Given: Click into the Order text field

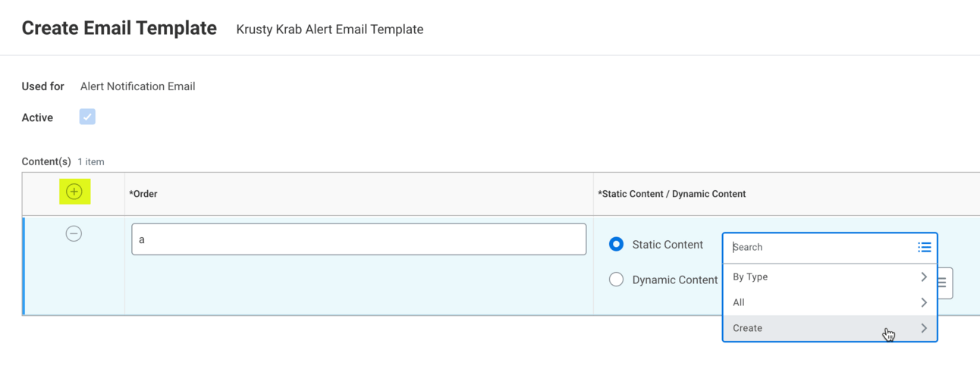Looking at the screenshot, I should tap(359, 239).
